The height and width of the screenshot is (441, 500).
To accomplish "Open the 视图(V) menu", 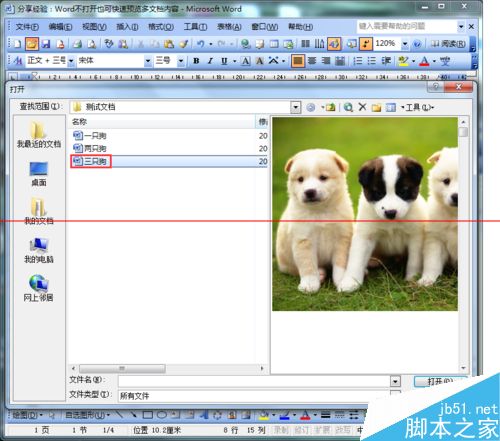I will click(94, 27).
